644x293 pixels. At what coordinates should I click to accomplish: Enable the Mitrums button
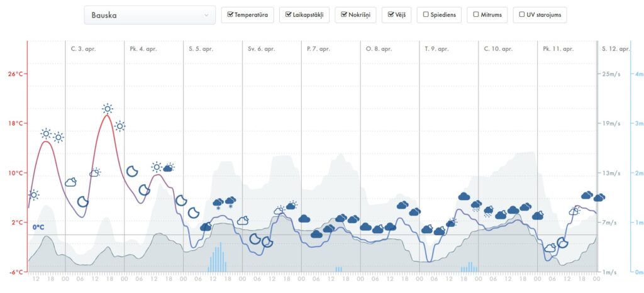point(487,14)
